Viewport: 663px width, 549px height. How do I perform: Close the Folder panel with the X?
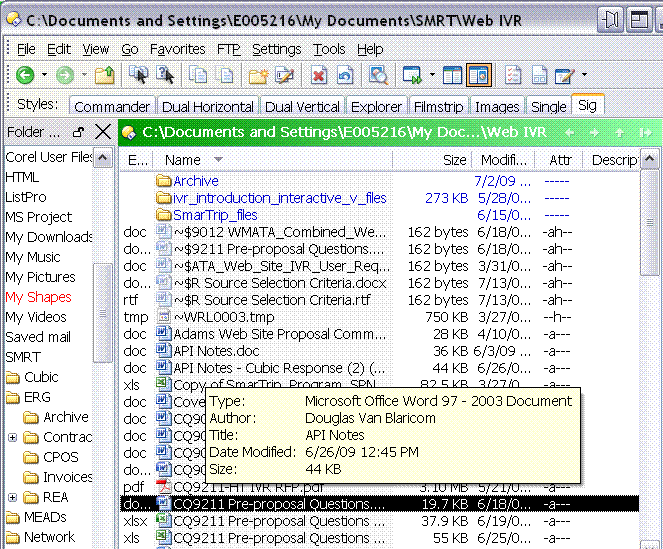[x=102, y=132]
